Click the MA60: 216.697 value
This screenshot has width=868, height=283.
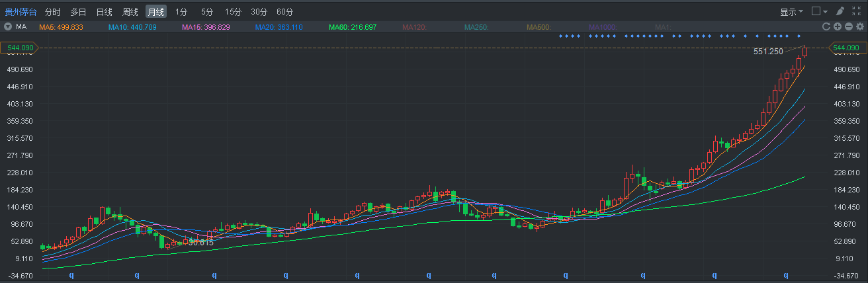(x=352, y=27)
